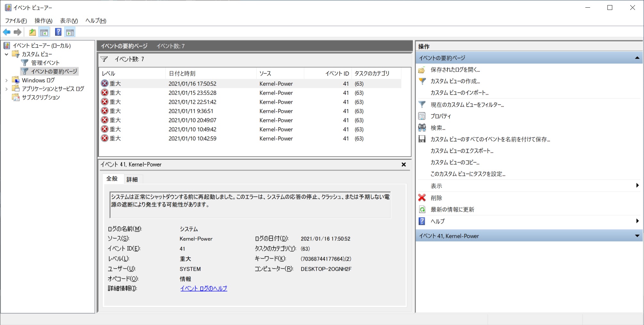
Task: Click カスタム ビューの作成 action
Action: [455, 81]
